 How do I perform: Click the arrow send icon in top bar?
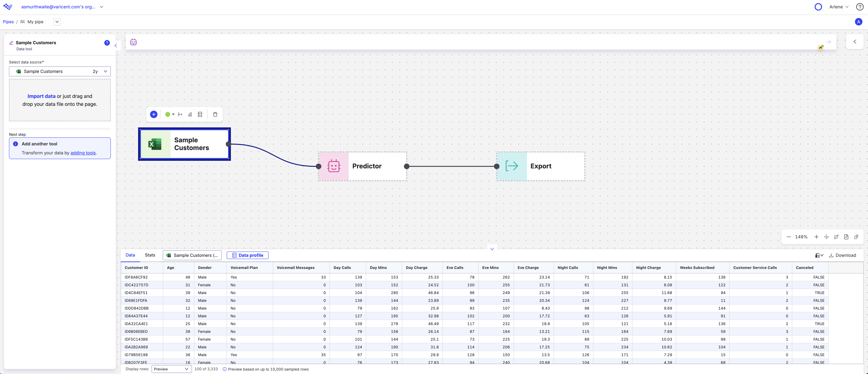coord(829,42)
